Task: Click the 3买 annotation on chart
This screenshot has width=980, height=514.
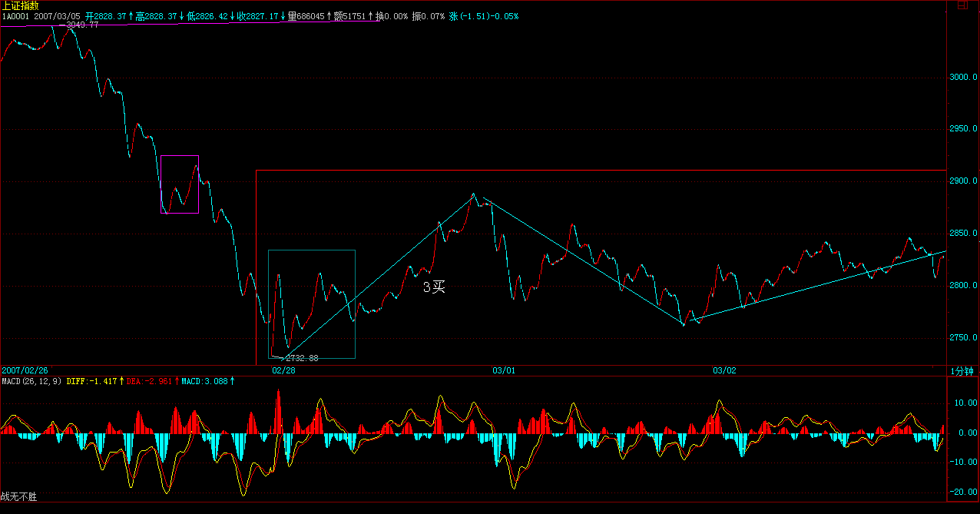Action: click(x=434, y=287)
